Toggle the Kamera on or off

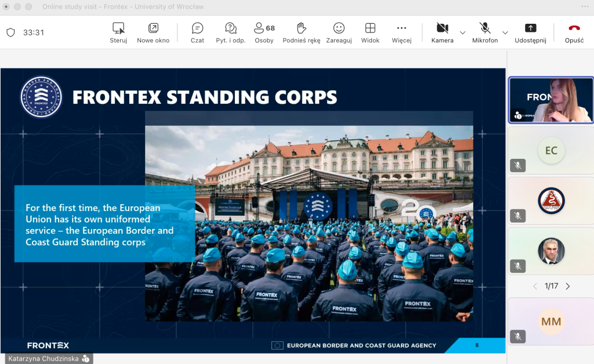coord(442,32)
